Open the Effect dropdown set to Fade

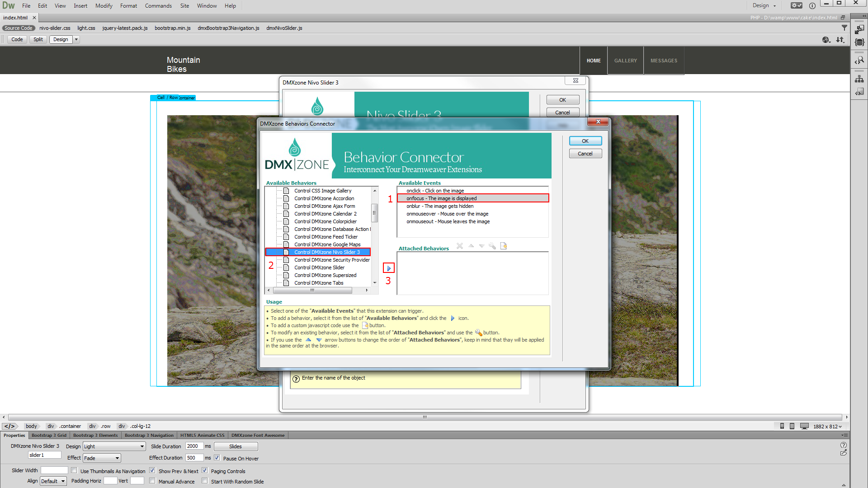click(x=102, y=458)
